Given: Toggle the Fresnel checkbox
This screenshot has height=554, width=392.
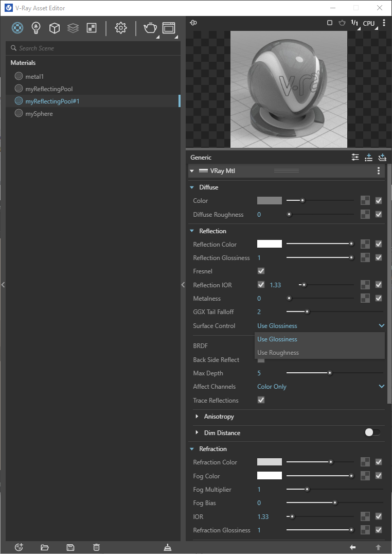Looking at the screenshot, I should click(x=261, y=271).
